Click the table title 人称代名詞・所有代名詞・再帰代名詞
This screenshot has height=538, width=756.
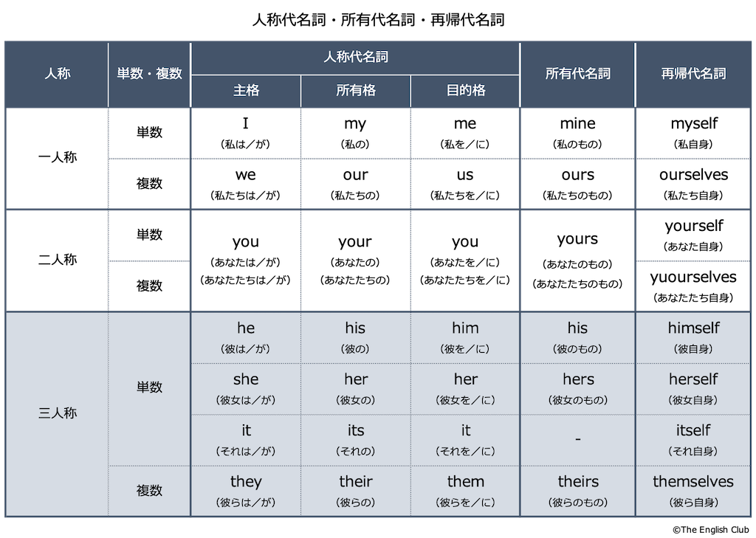tap(379, 20)
